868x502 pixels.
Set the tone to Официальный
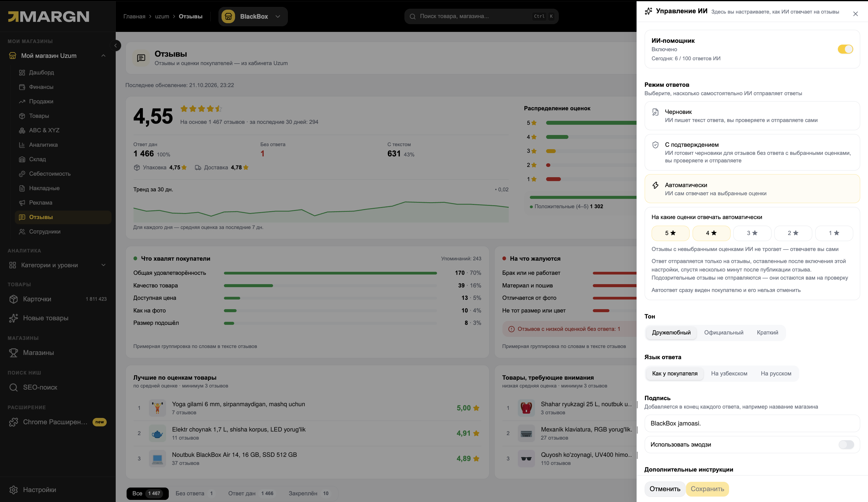tap(723, 333)
